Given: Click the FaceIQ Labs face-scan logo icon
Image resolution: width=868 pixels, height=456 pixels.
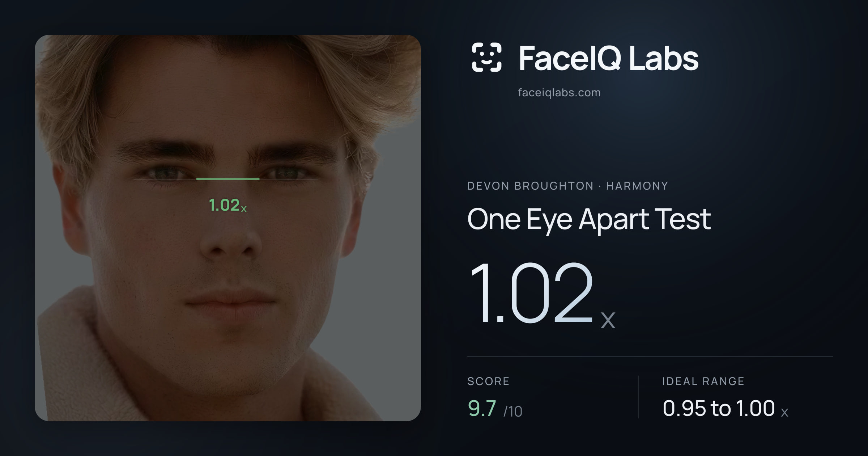Looking at the screenshot, I should (487, 57).
